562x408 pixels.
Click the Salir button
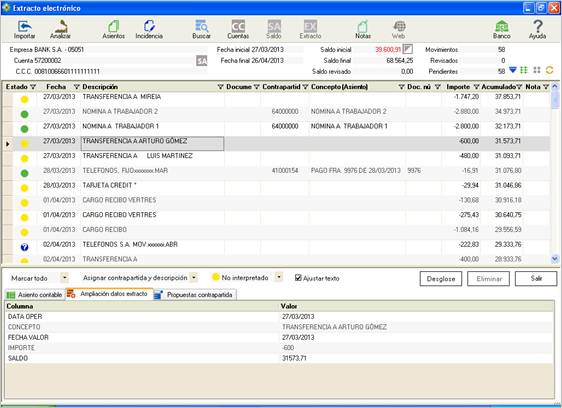pyautogui.click(x=536, y=279)
